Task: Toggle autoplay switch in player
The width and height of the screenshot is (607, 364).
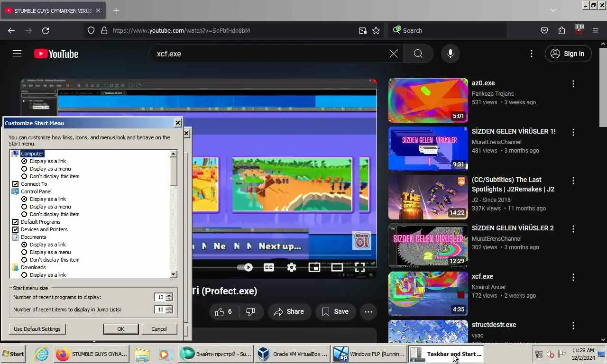Action: coord(245,267)
